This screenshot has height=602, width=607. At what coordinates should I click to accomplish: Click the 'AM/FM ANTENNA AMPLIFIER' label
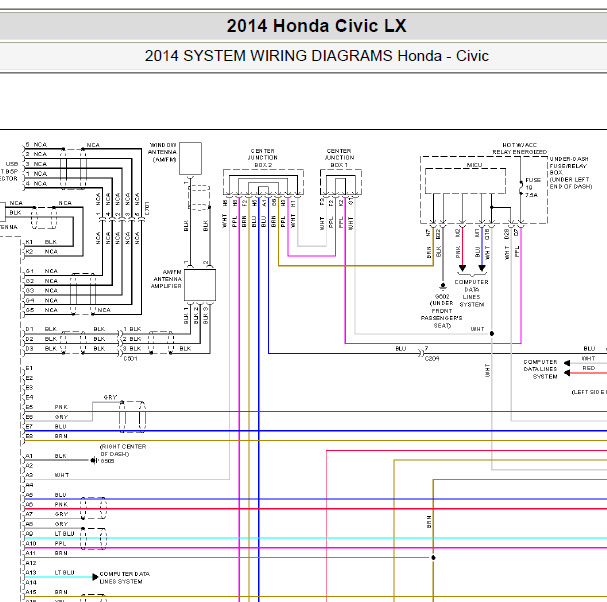tap(166, 279)
